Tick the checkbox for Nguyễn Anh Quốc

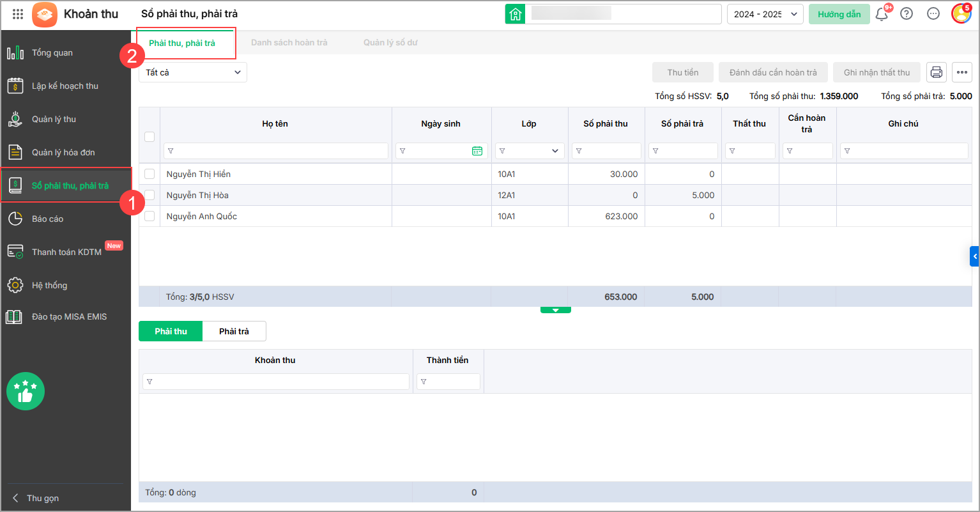pos(149,216)
